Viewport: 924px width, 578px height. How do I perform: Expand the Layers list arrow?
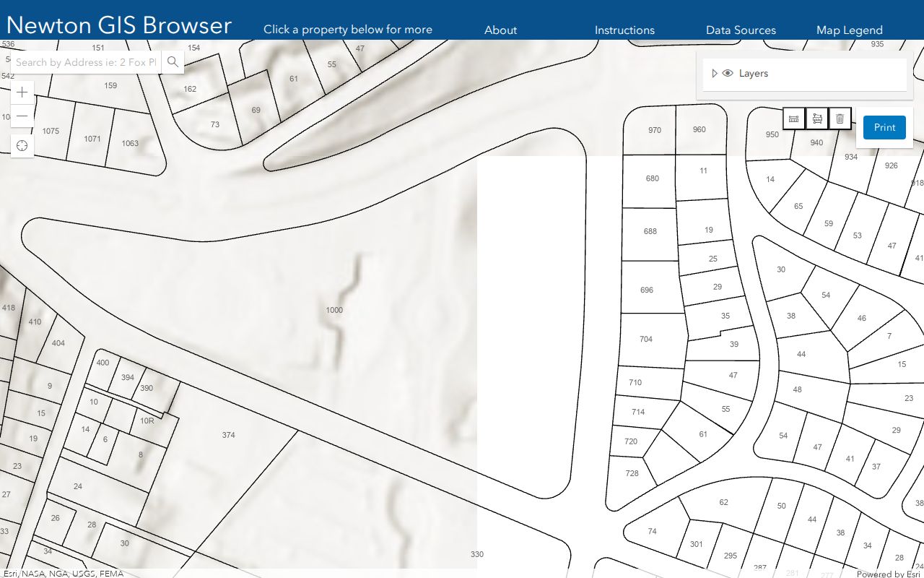[x=715, y=73]
